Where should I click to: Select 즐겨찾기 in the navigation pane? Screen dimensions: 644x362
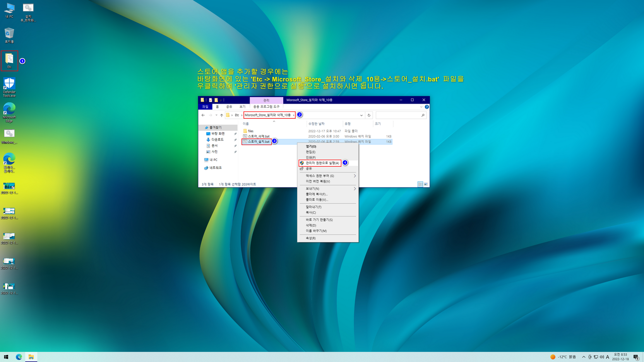(x=216, y=128)
